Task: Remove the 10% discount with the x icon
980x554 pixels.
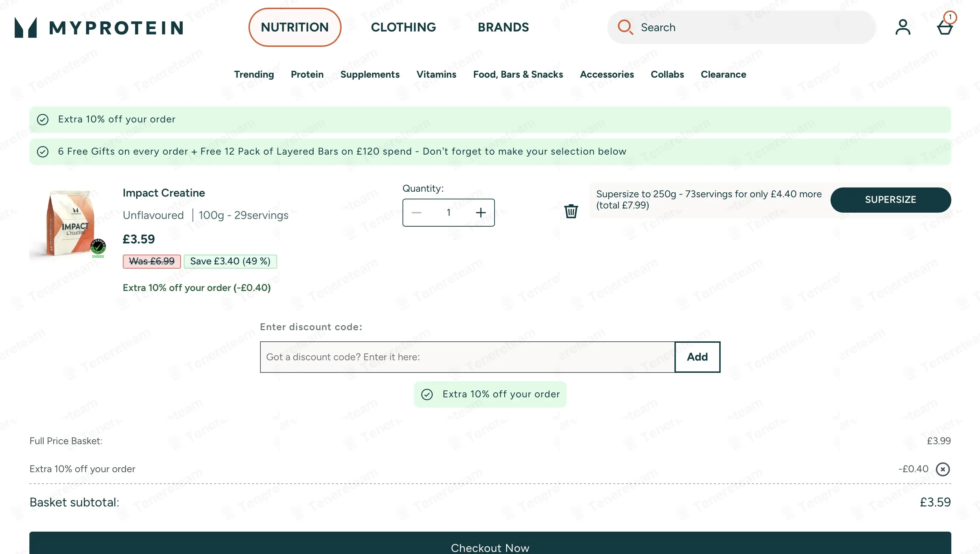Action: 943,469
